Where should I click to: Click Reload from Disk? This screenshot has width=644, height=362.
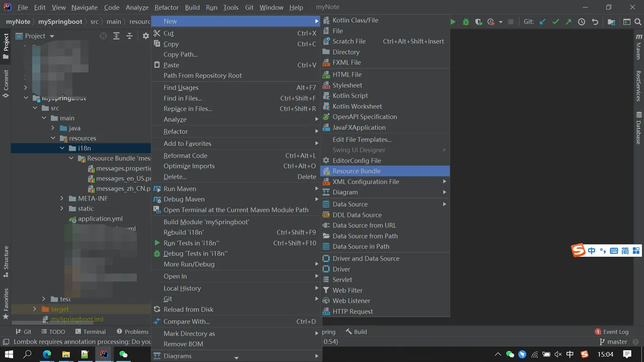pos(236,309)
